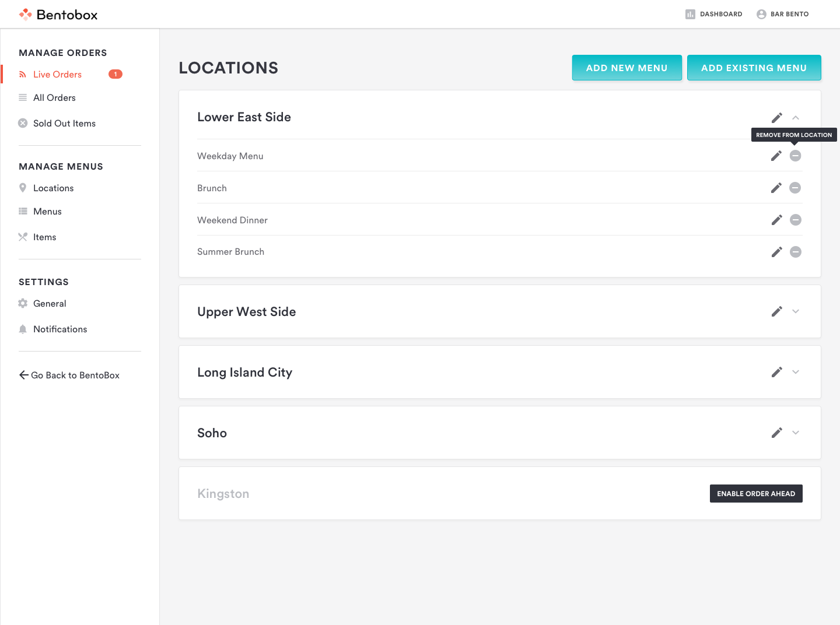Click the Soho heading
Screen dimensions: 840x625
tap(212, 433)
